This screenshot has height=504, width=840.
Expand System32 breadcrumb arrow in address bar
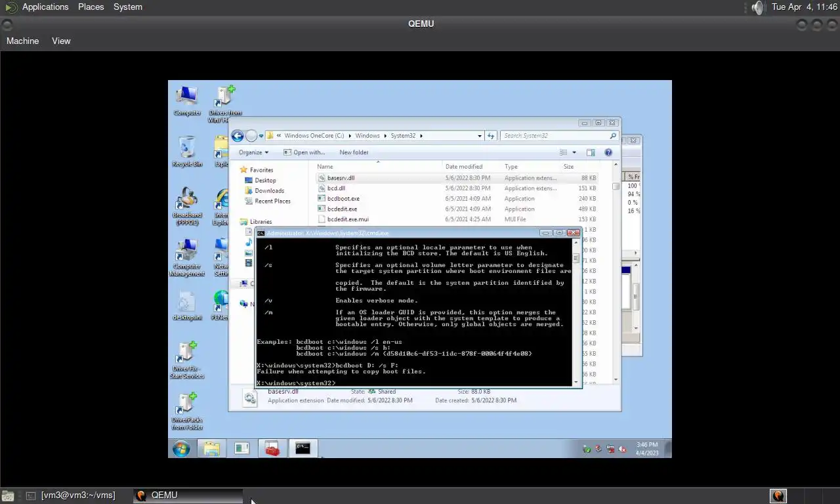(421, 136)
